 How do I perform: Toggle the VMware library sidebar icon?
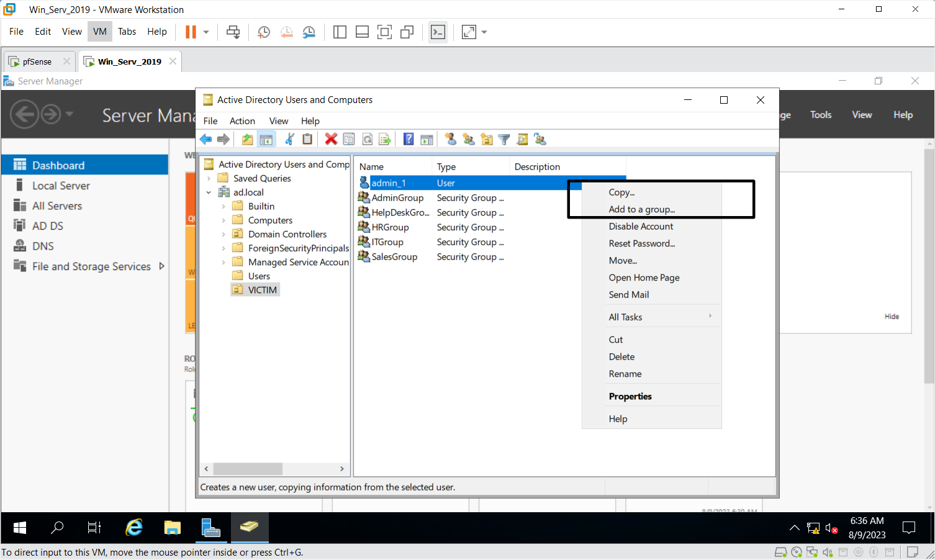(x=340, y=32)
